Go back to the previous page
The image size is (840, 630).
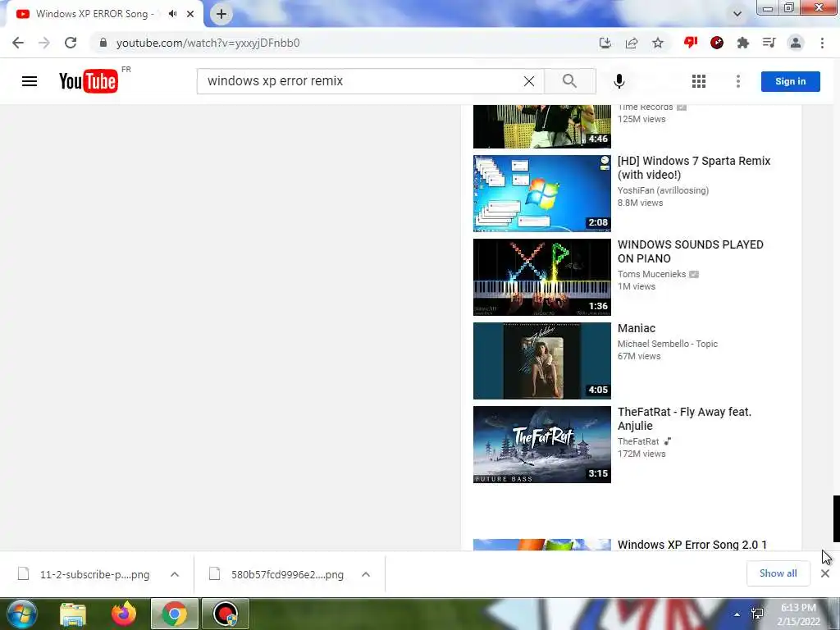pos(18,43)
